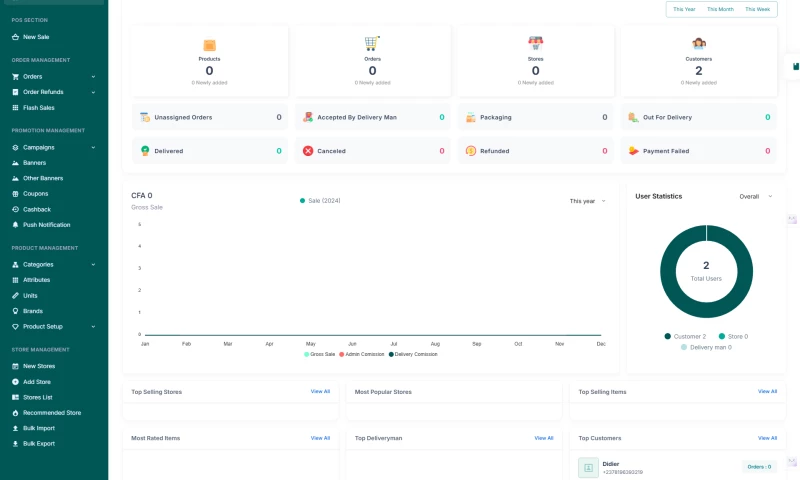The image size is (800, 480).
Task: Select the Brands icon in sidebar
Action: click(15, 311)
